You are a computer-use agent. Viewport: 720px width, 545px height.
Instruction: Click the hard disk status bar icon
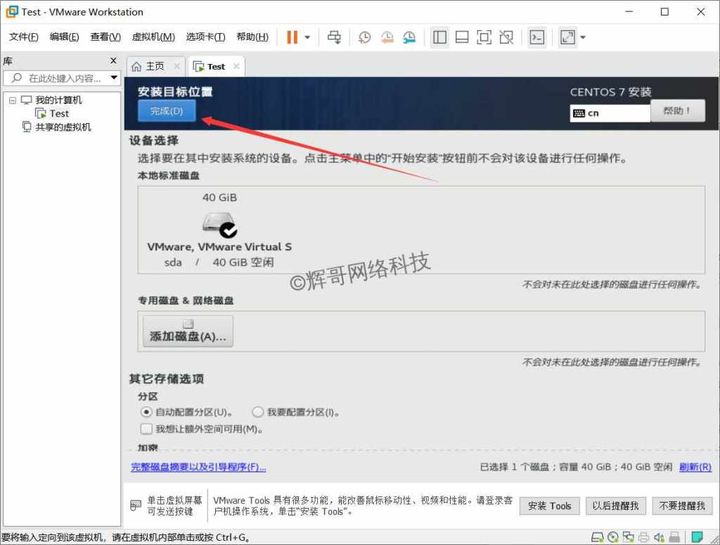(597, 537)
